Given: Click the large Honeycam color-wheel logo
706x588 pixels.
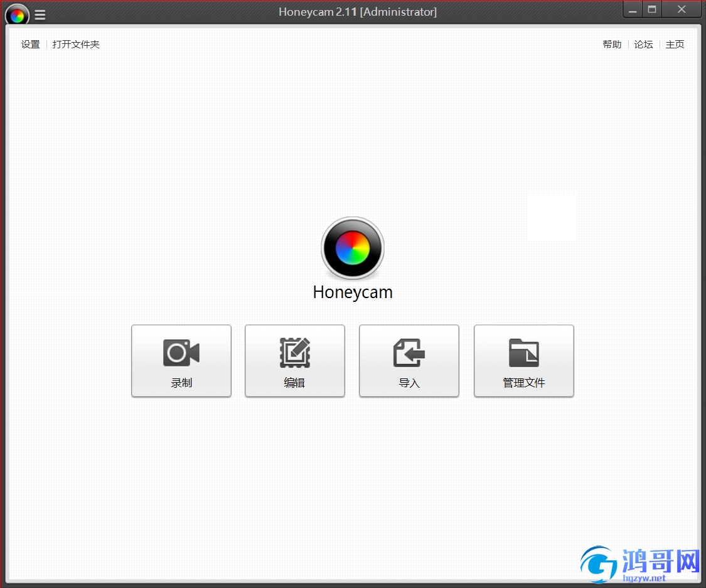Looking at the screenshot, I should coord(353,248).
